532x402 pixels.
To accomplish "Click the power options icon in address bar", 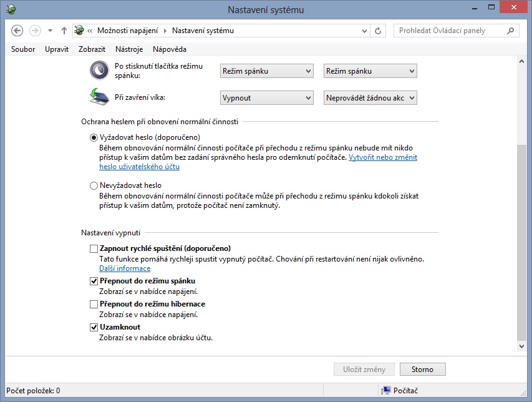I will point(79,30).
